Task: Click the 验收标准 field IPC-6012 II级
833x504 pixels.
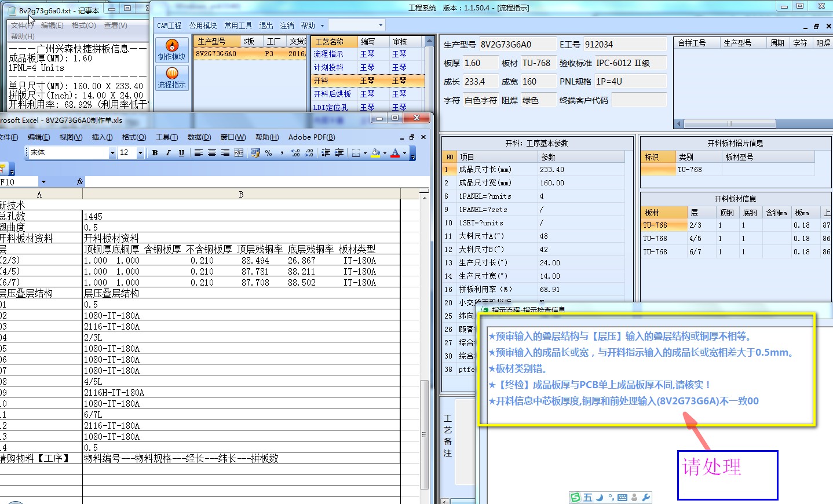Action: point(630,63)
